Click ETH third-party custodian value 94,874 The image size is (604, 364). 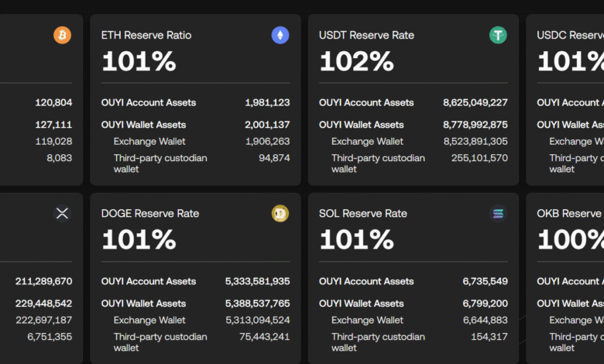pos(274,158)
